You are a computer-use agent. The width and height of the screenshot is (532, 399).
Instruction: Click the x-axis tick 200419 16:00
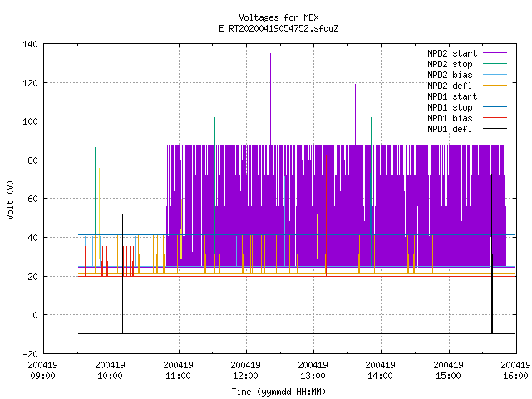[x=515, y=371]
